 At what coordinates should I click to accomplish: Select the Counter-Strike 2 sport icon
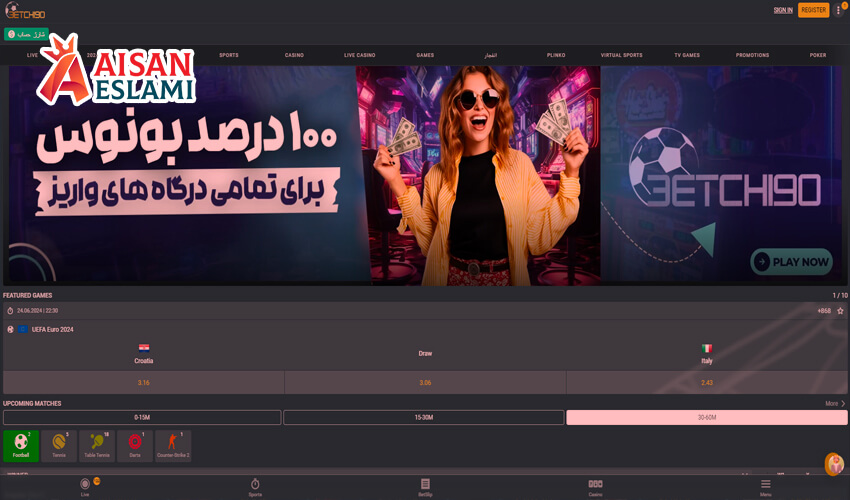point(173,446)
